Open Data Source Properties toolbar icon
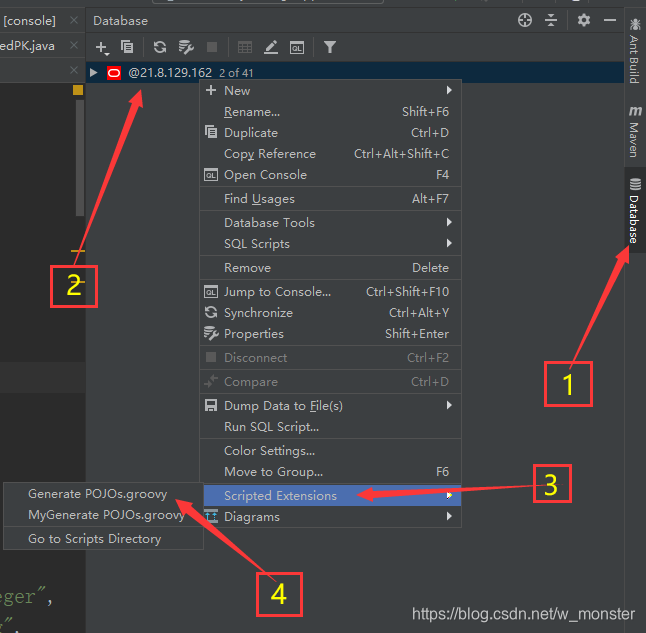Screen dimensions: 646x633 186,47
